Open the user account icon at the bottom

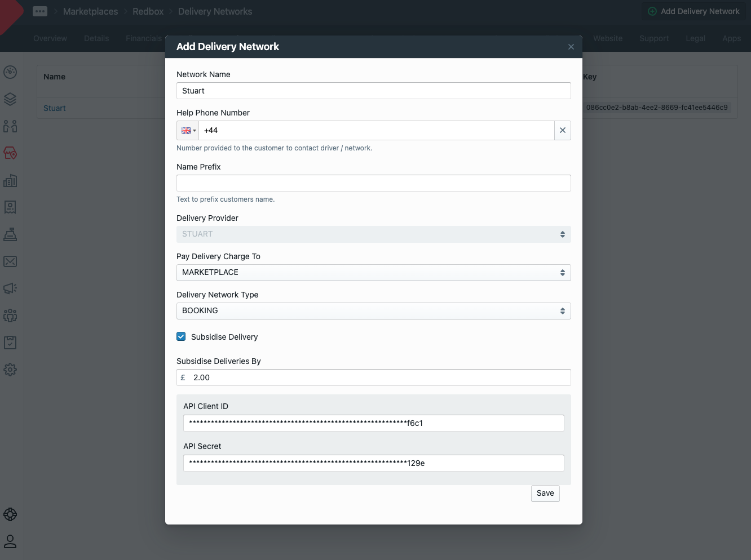[10, 541]
